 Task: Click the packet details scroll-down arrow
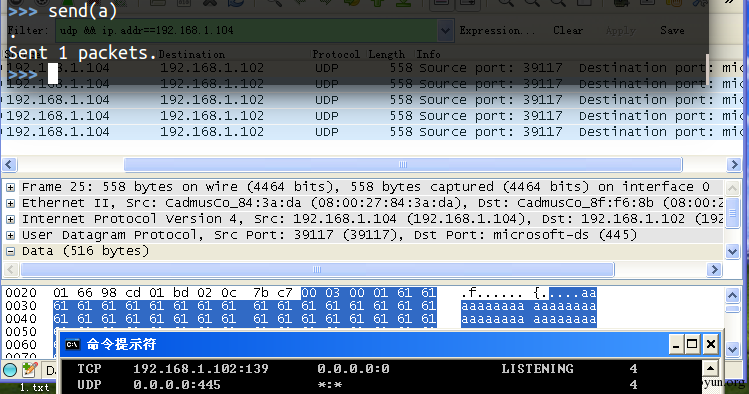click(x=732, y=251)
